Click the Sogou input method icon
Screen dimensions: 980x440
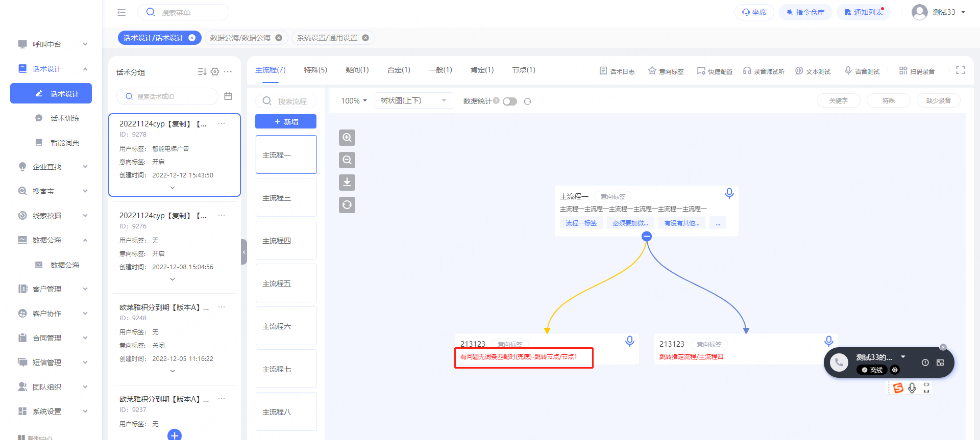pos(898,388)
